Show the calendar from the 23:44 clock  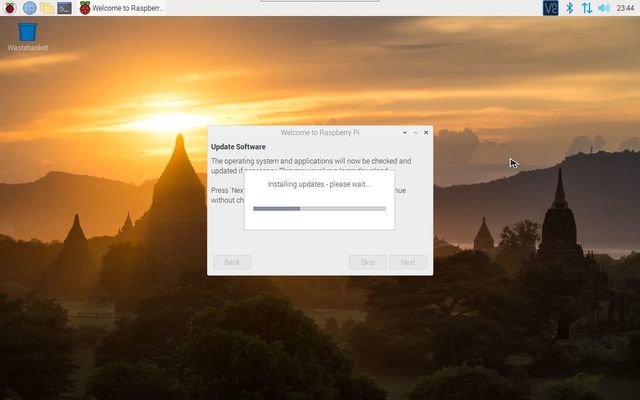(x=625, y=8)
